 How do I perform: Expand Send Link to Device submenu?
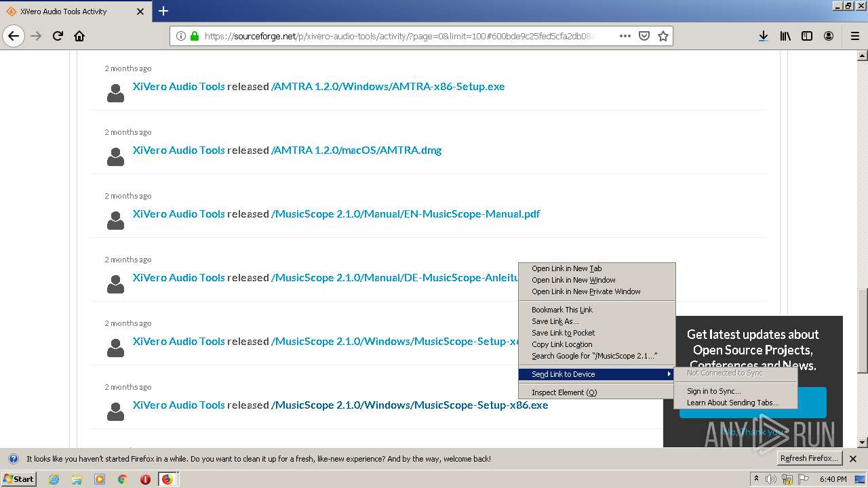[597, 374]
